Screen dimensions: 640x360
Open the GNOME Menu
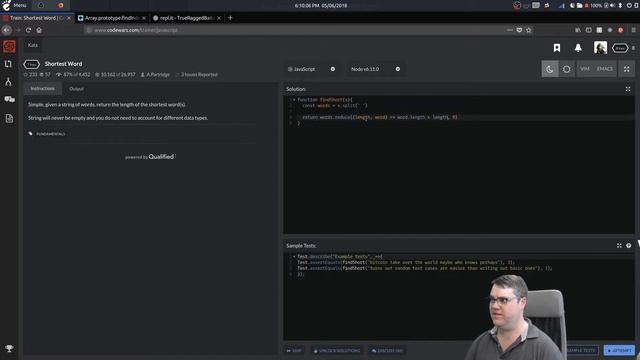[x=14, y=5]
